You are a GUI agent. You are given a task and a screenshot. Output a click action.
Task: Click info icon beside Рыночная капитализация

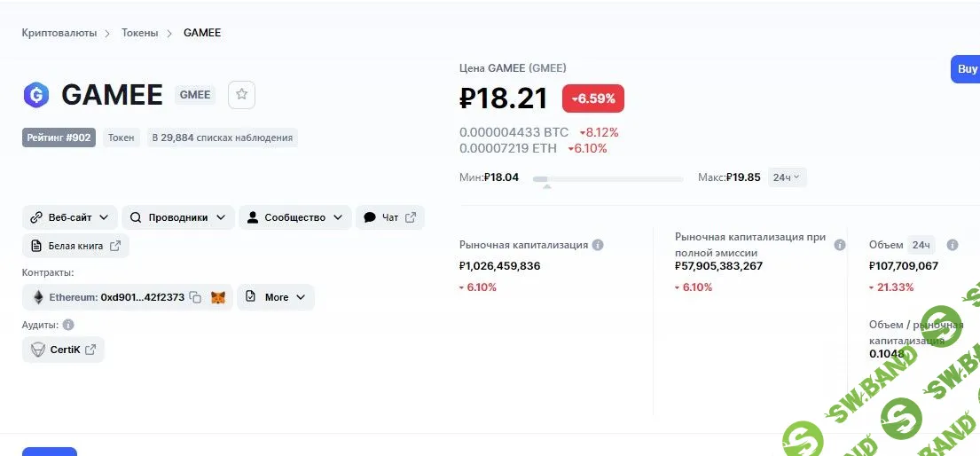click(x=598, y=245)
